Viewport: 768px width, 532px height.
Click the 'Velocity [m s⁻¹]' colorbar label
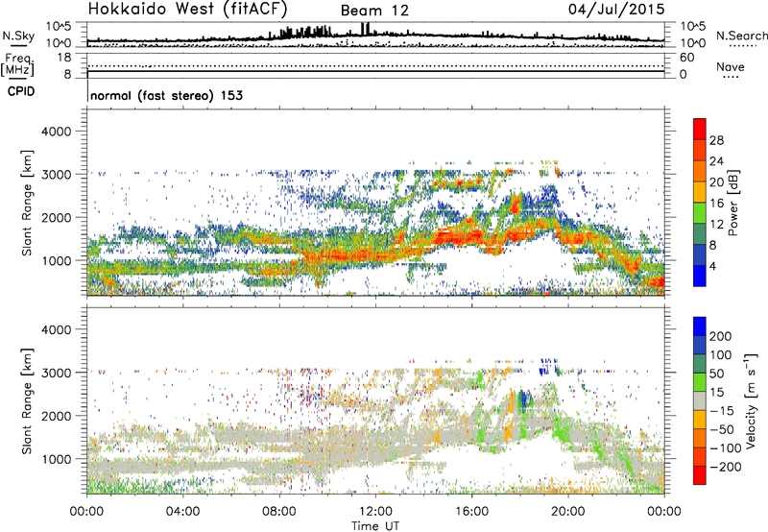pyautogui.click(x=751, y=401)
